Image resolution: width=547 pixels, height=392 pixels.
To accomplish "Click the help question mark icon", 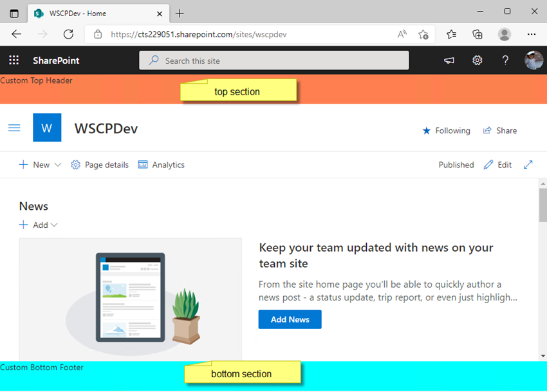I will (x=505, y=60).
